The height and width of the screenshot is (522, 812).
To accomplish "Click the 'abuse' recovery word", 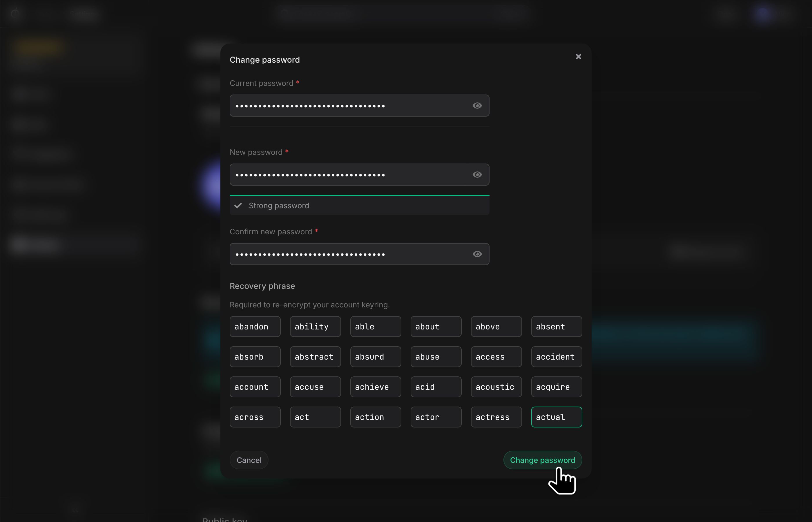I will [436, 357].
